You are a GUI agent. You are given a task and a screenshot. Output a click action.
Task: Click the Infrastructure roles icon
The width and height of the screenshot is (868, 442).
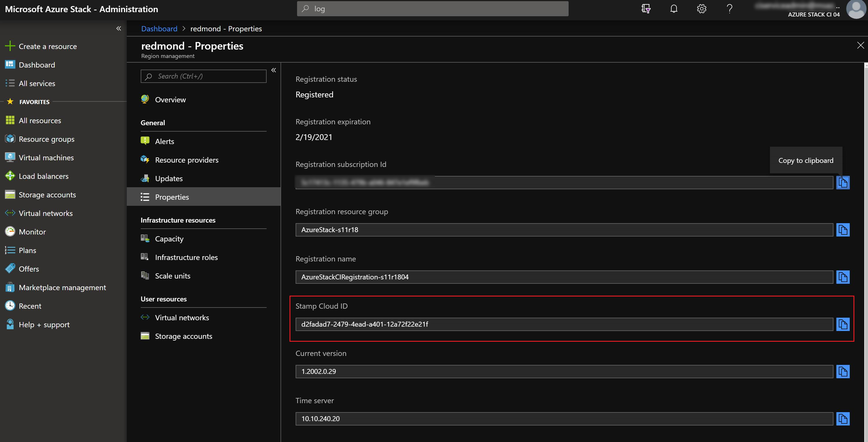point(146,257)
